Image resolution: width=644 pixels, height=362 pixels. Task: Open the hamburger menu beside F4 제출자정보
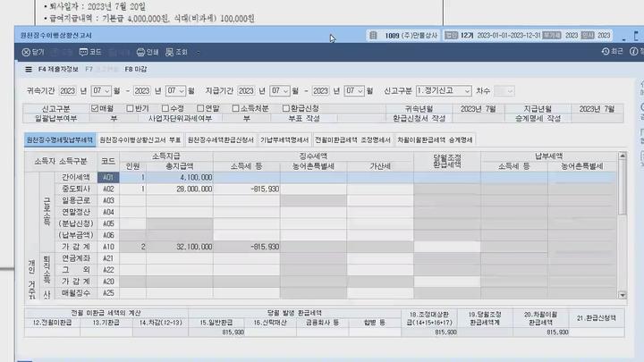coord(29,70)
